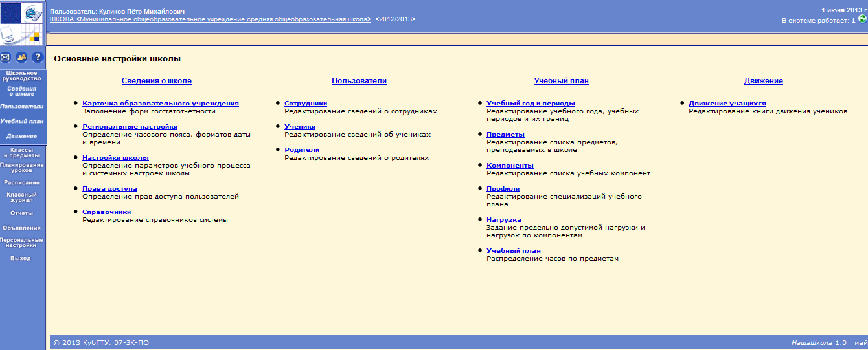Click the © 2013 КубГТУ footer text
The height and width of the screenshot is (350, 868).
(x=101, y=342)
